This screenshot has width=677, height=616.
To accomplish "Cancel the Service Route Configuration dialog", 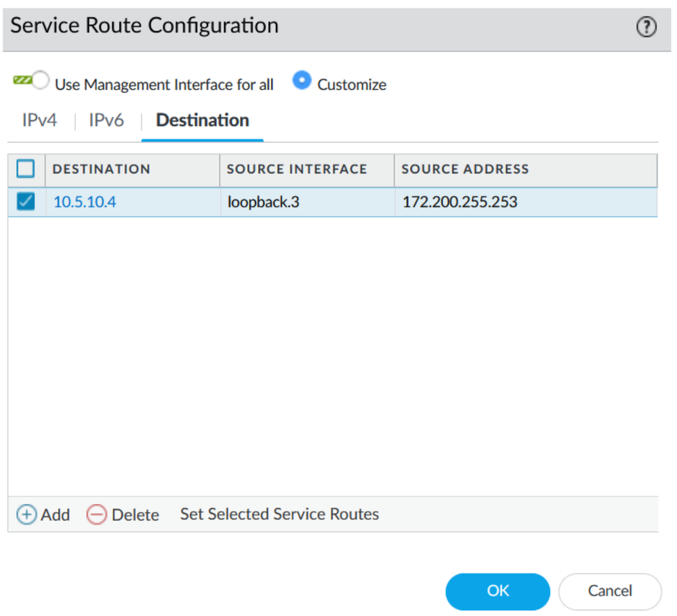I will (x=609, y=591).
